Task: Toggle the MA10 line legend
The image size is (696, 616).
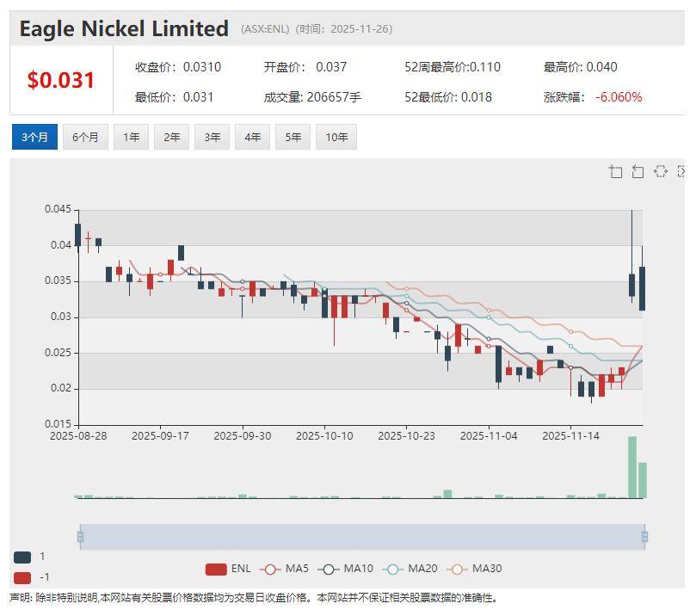Action: [346, 569]
